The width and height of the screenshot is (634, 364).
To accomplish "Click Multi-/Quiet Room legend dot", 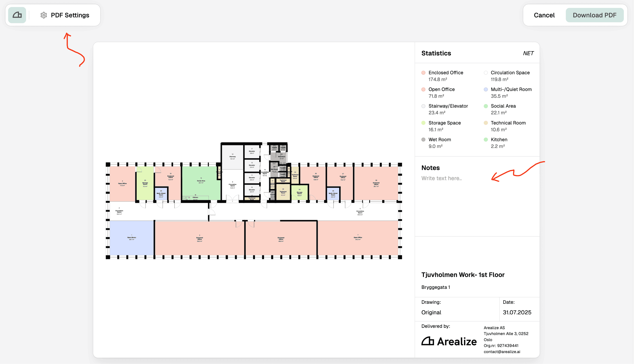I will 485,89.
